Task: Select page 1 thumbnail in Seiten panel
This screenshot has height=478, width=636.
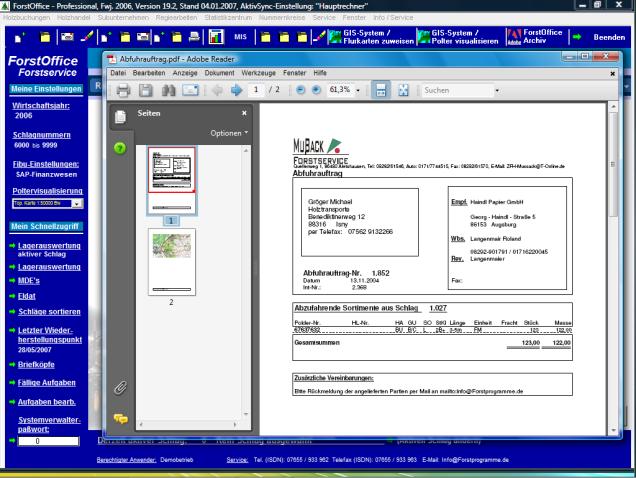Action: [172, 179]
